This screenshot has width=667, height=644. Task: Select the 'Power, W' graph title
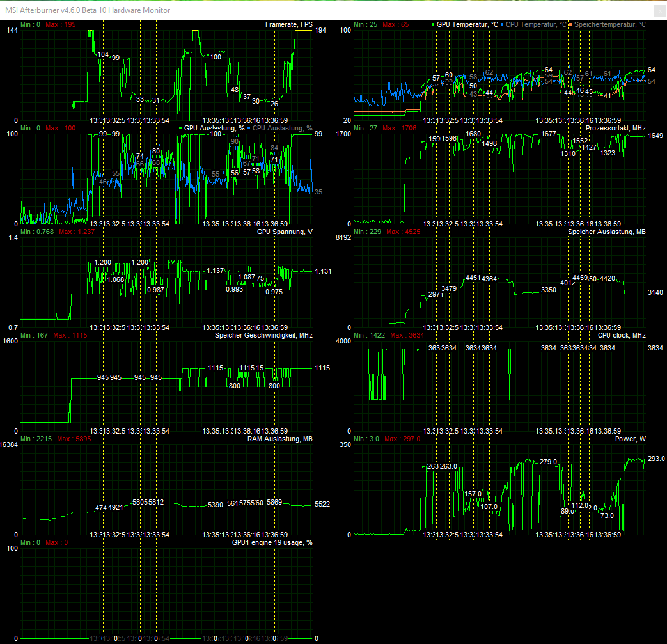630,439
